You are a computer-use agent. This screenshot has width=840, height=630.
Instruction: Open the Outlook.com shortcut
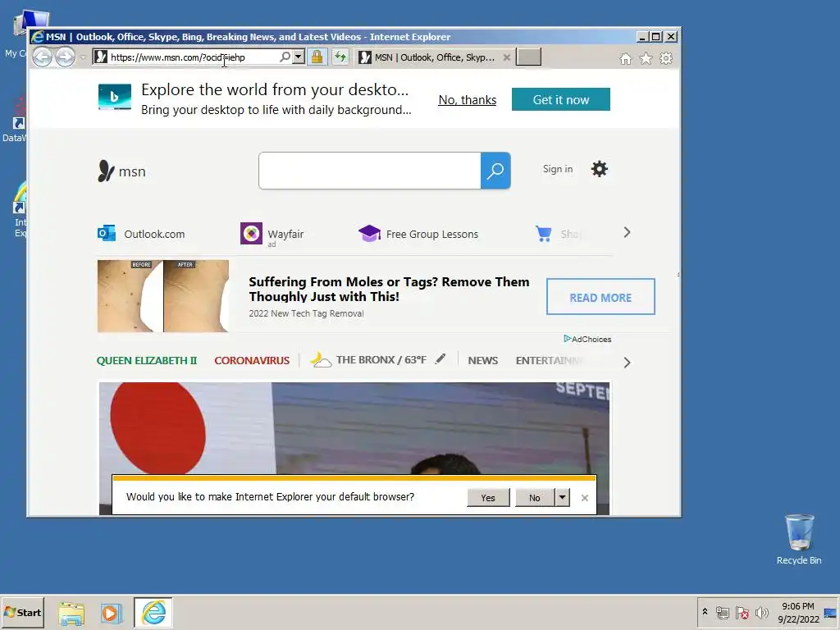click(x=141, y=234)
